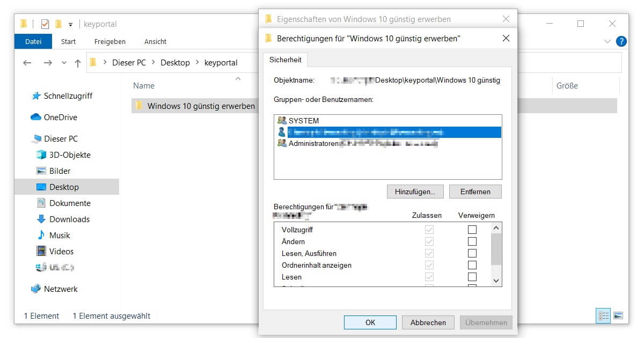
Task: Open recent locations dropdown arrow
Action: [64, 63]
